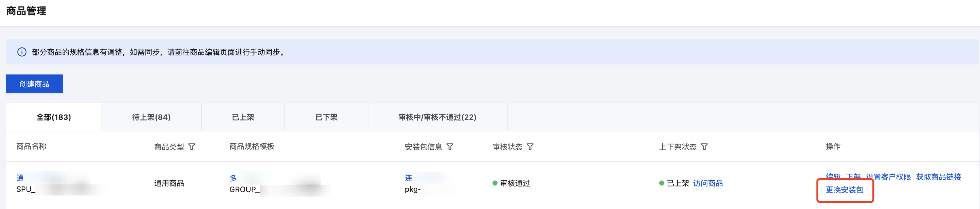Open the 审核中/审核不通过(22) tab

[x=437, y=117]
